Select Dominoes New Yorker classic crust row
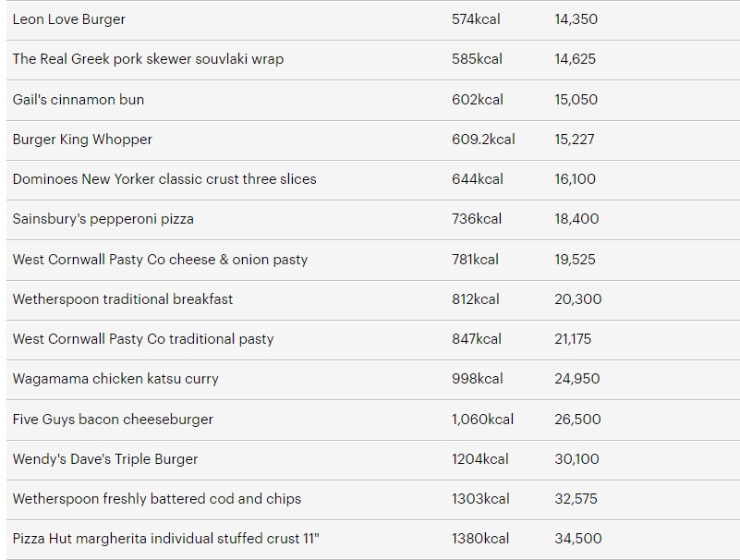This screenshot has width=740, height=560. 373,179
